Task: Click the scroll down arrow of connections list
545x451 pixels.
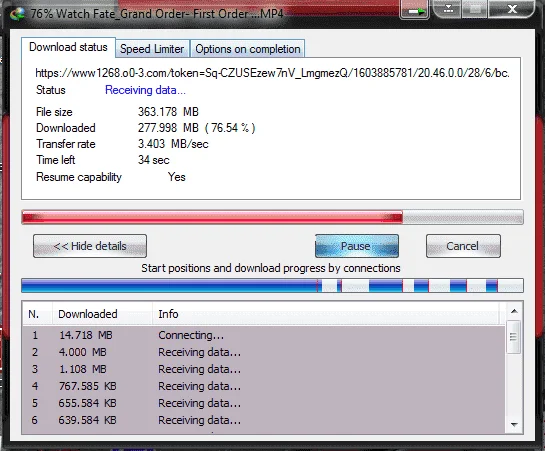Action: 514,425
